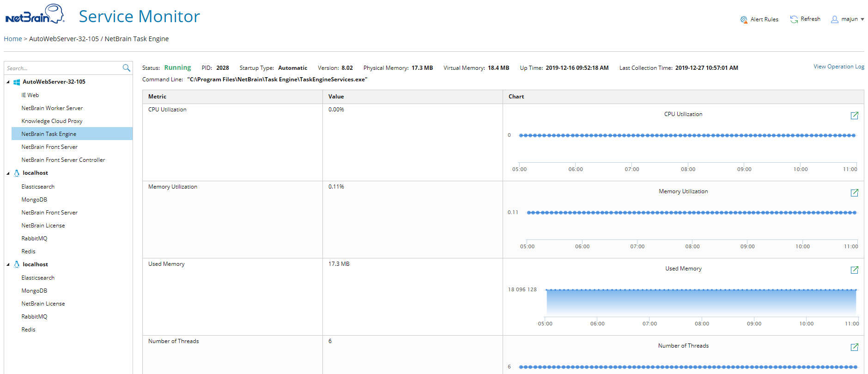Image resolution: width=868 pixels, height=374 pixels.
Task: Click the 17.3 MB used memory value
Action: point(339,264)
